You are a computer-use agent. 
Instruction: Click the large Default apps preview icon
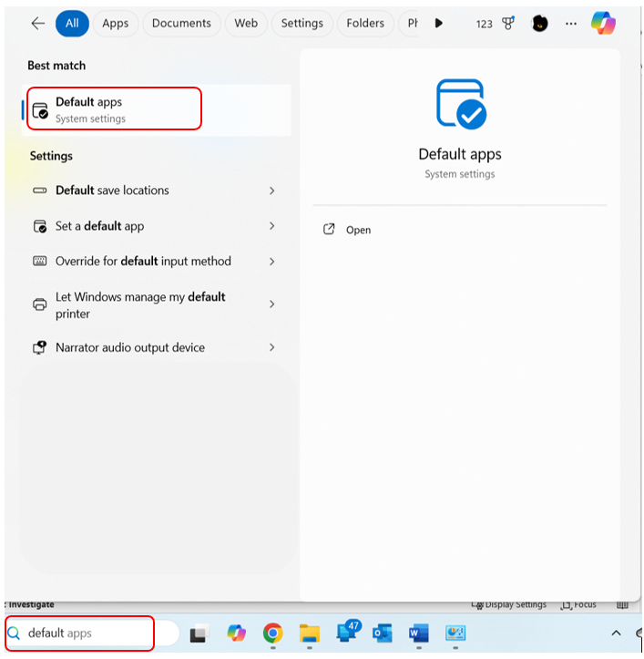coord(461,104)
